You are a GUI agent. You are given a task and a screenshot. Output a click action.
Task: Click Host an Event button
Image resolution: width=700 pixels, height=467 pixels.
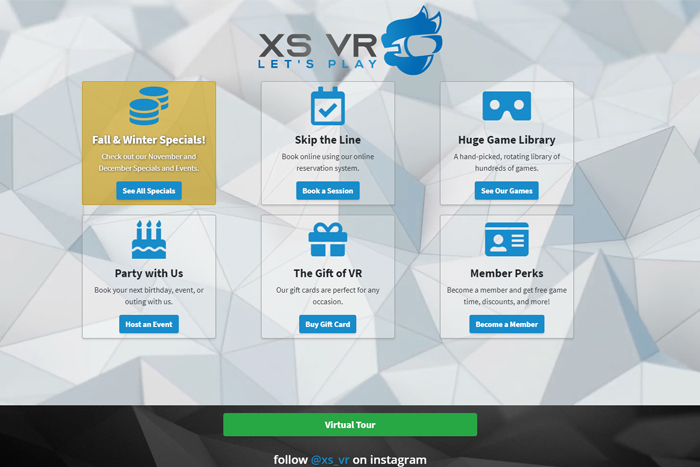pos(149,324)
